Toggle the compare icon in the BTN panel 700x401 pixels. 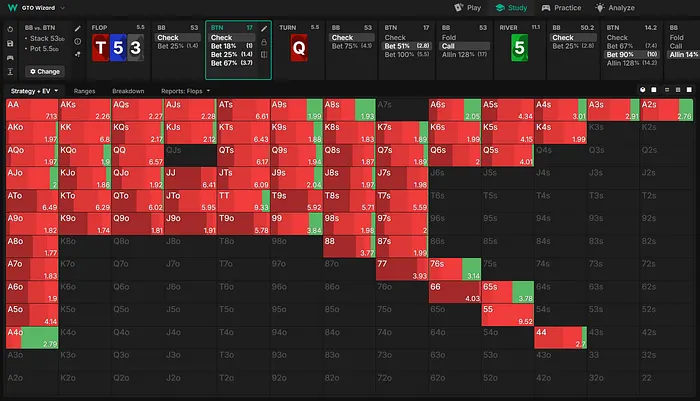coord(264,55)
